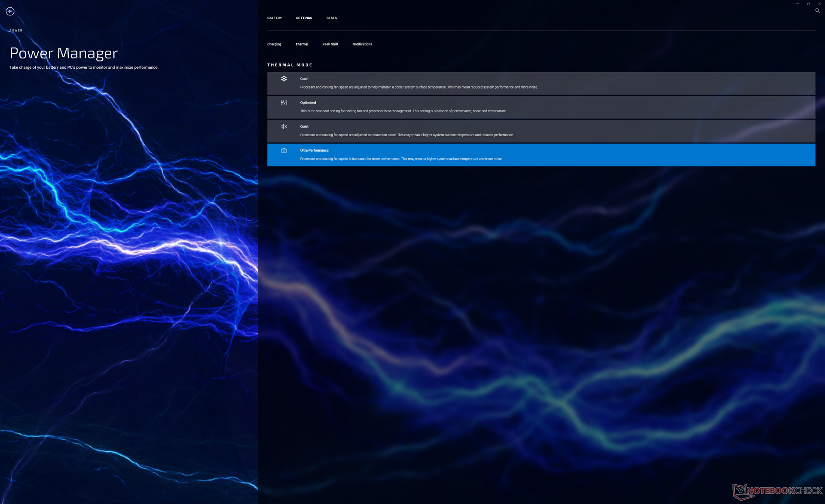Restore down the application window
This screenshot has height=504, width=825.
(x=808, y=4)
